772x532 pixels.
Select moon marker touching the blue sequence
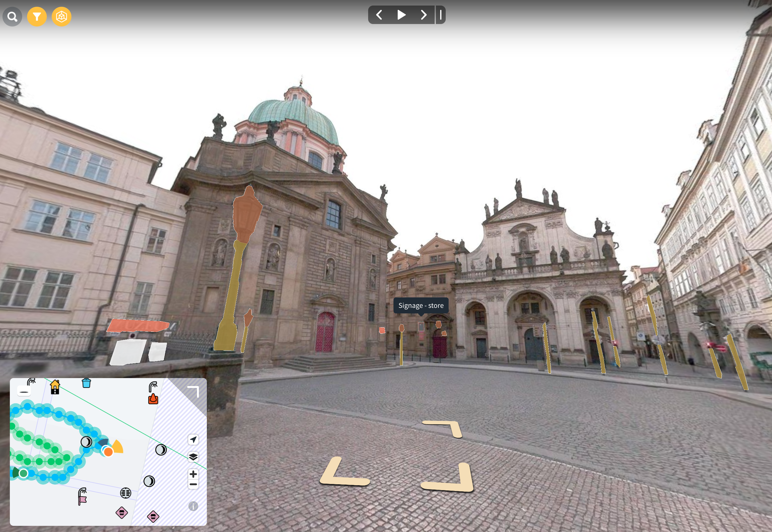[x=86, y=442]
